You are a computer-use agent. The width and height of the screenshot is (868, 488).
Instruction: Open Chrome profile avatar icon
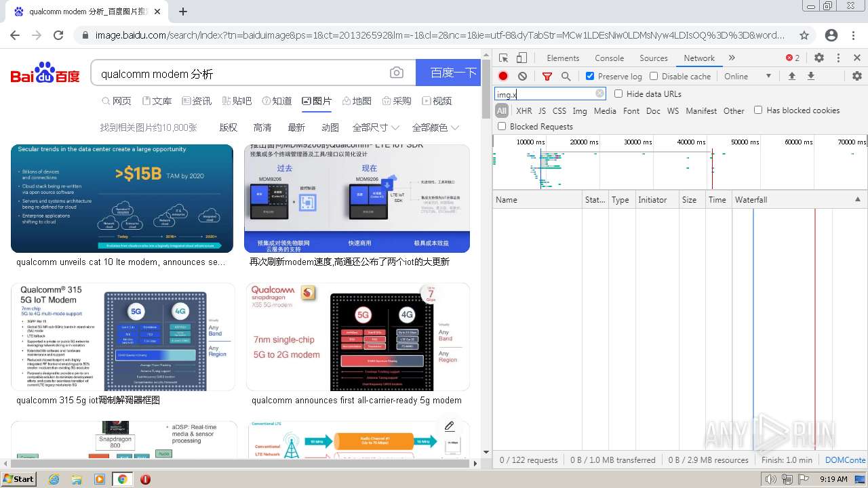point(831,35)
